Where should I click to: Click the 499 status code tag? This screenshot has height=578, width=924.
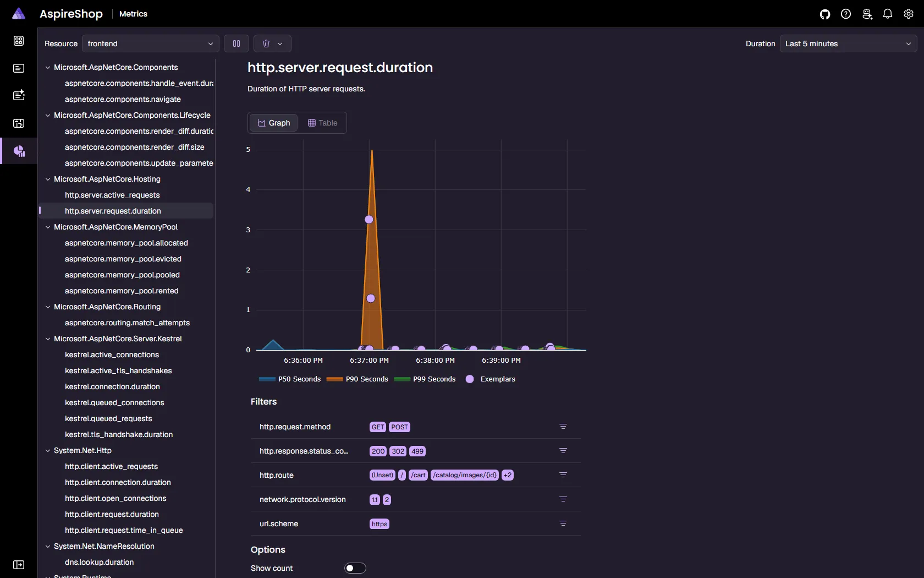pyautogui.click(x=417, y=451)
